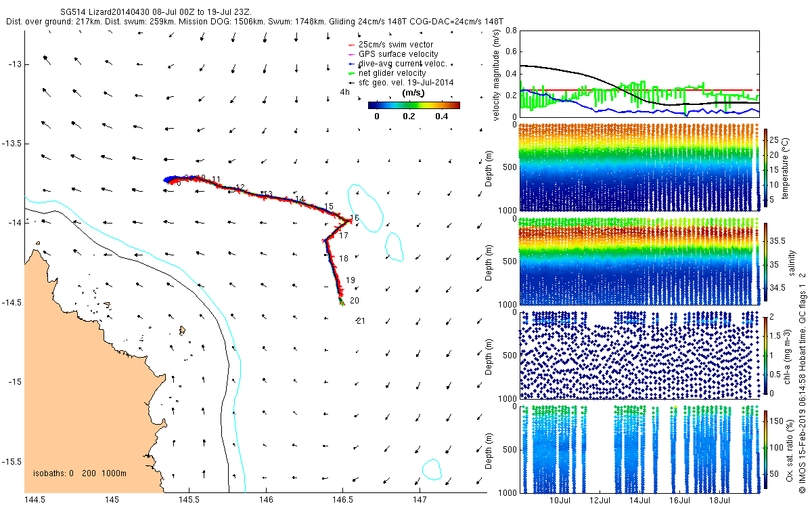Click the chl-a depth section plot

tap(639, 354)
